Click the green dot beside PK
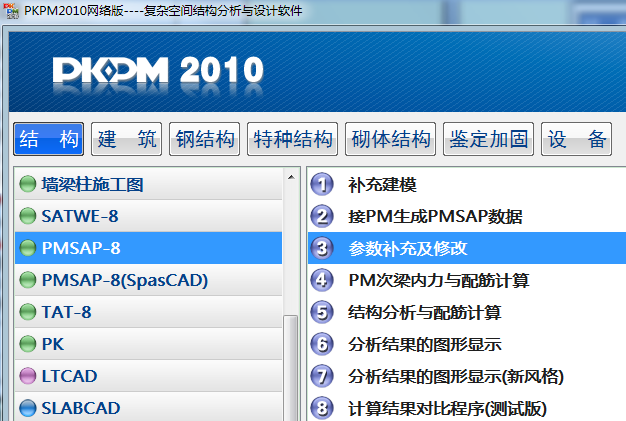Screen dimensions: 626x421 [28, 344]
